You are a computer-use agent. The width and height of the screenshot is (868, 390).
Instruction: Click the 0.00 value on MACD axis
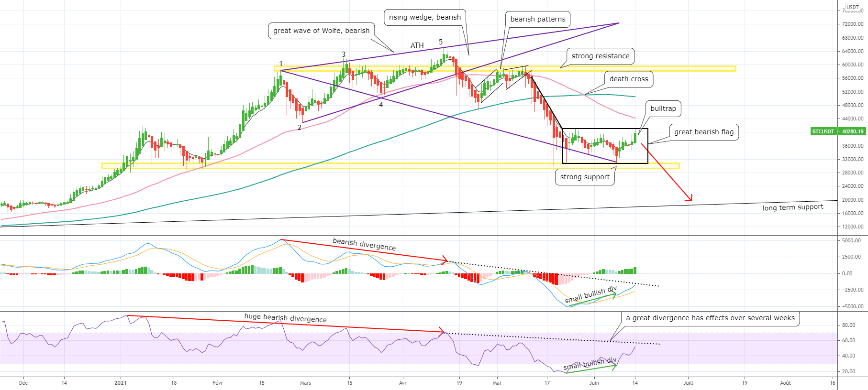[x=847, y=273]
